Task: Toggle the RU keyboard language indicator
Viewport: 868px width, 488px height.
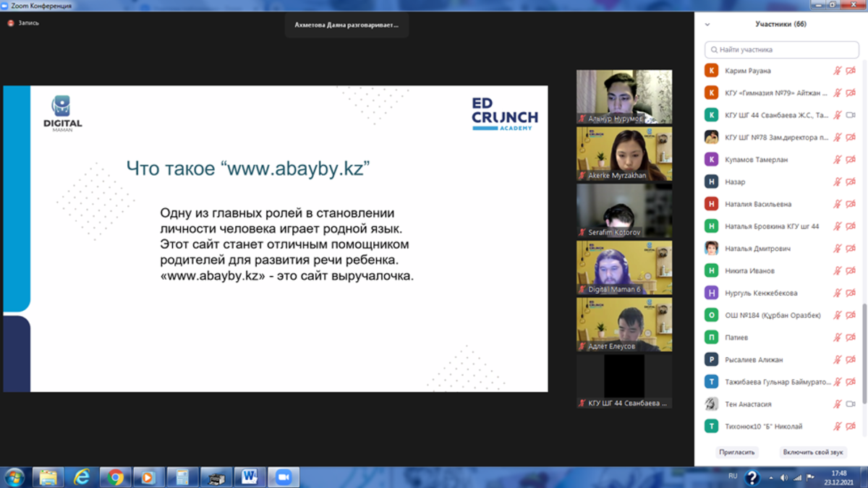Action: click(x=733, y=476)
